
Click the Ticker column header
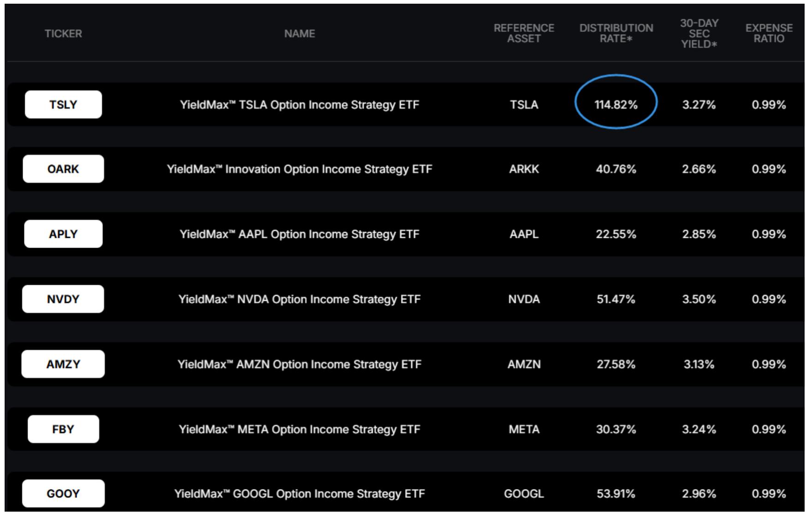tap(63, 34)
